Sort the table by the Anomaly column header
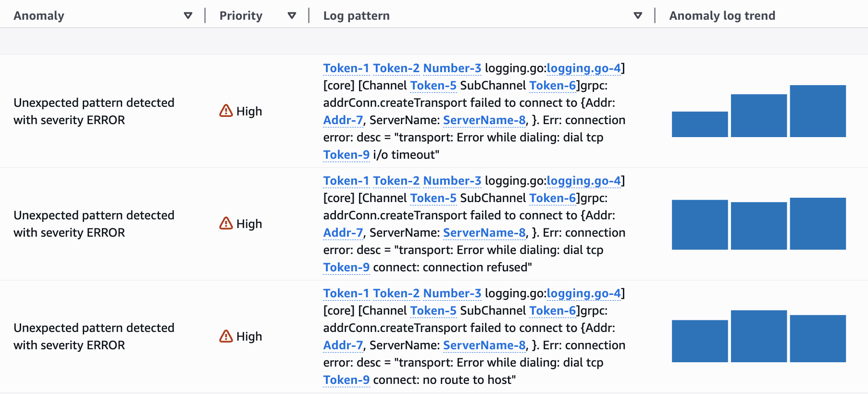This screenshot has height=394, width=868. (x=39, y=15)
